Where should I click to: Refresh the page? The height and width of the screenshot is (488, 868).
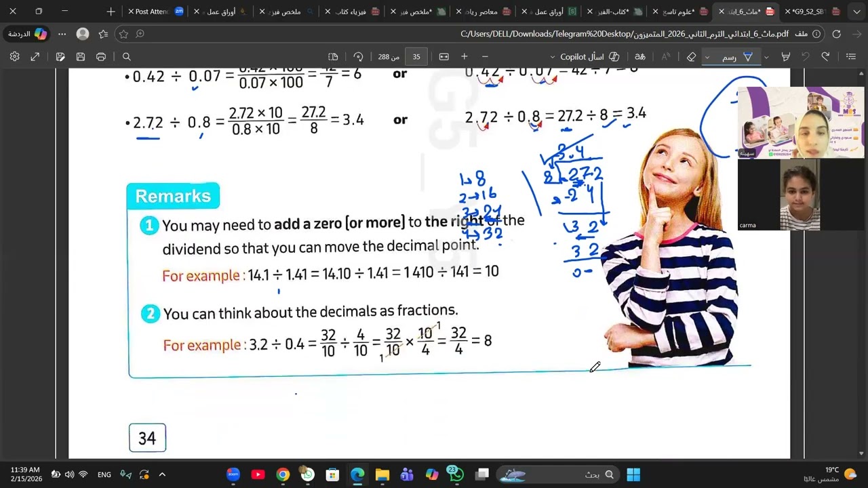(x=837, y=34)
